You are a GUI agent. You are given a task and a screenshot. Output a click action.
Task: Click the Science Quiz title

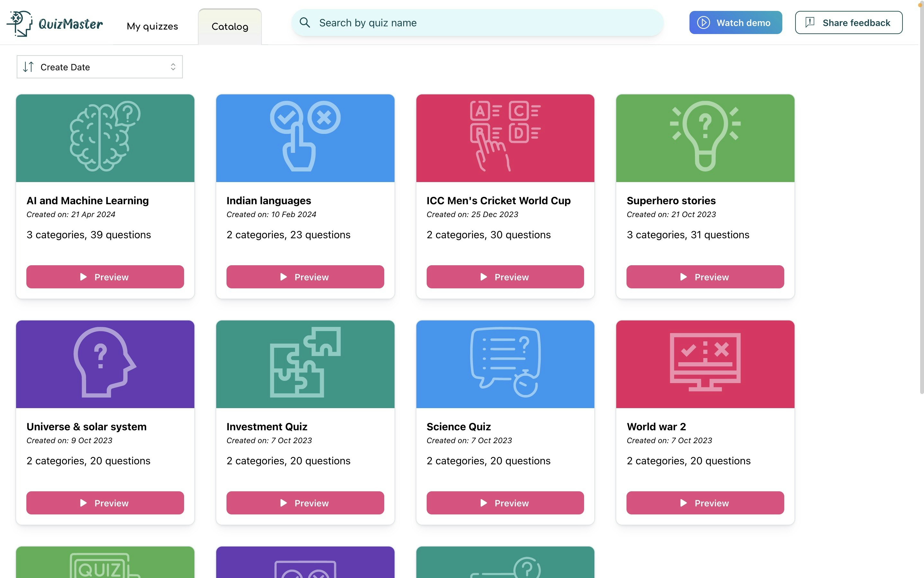(458, 426)
